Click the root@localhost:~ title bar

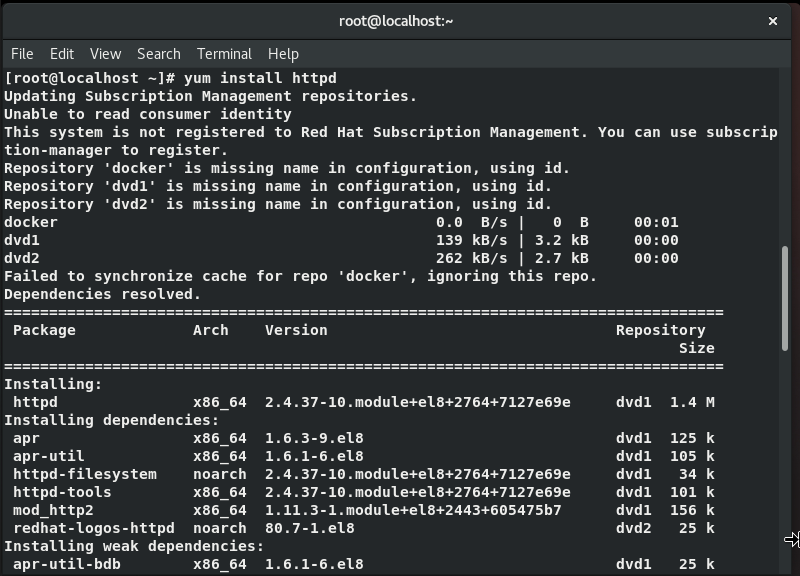[x=396, y=21]
